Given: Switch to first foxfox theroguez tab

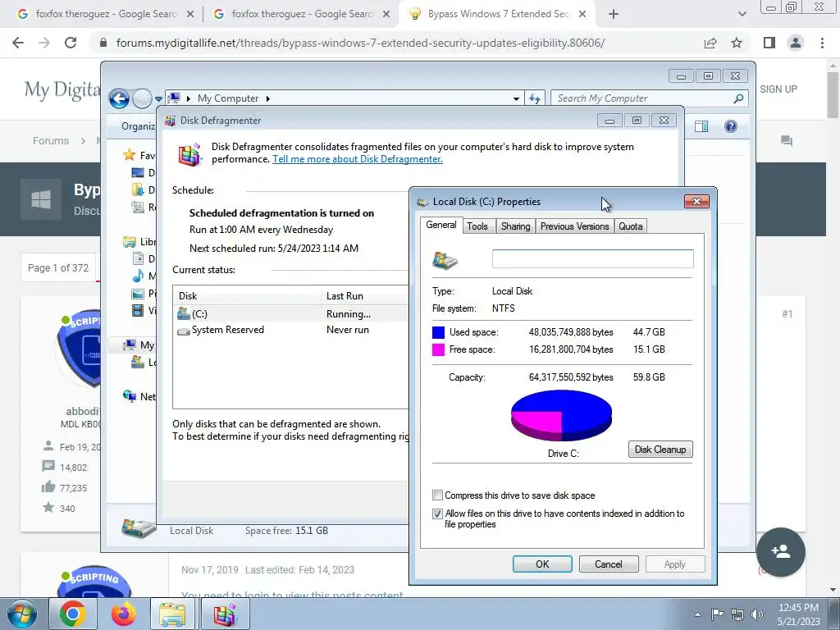Looking at the screenshot, I should click(106, 14).
